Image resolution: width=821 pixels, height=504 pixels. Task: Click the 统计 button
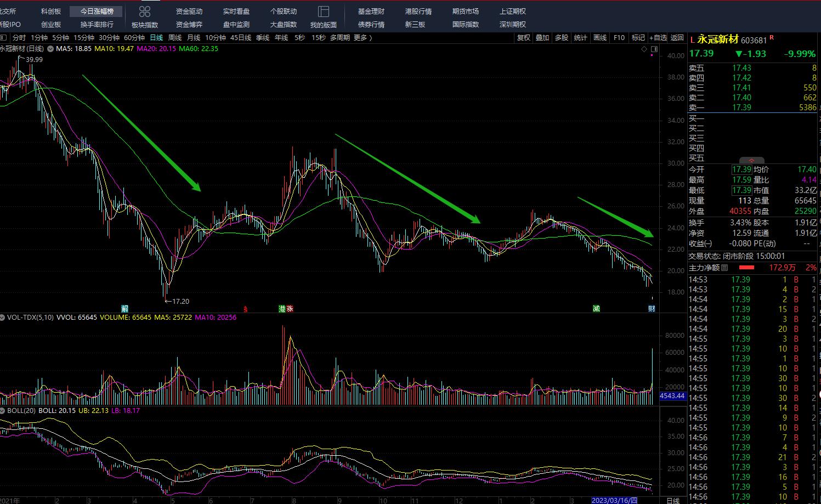(x=581, y=38)
